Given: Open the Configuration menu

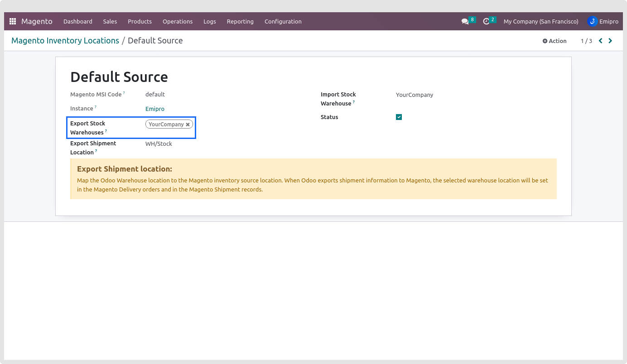Looking at the screenshot, I should [x=283, y=21].
